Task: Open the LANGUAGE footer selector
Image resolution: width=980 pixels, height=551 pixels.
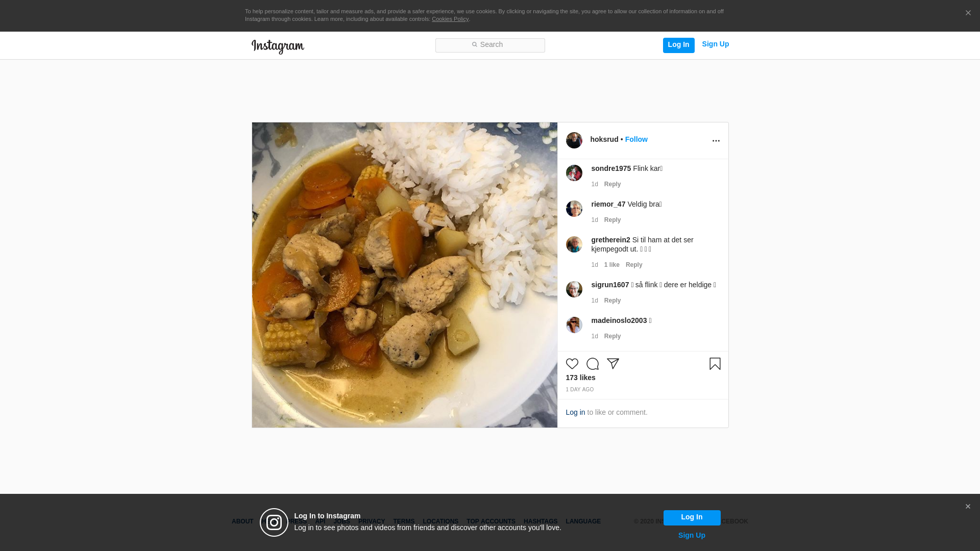Action: (x=583, y=521)
